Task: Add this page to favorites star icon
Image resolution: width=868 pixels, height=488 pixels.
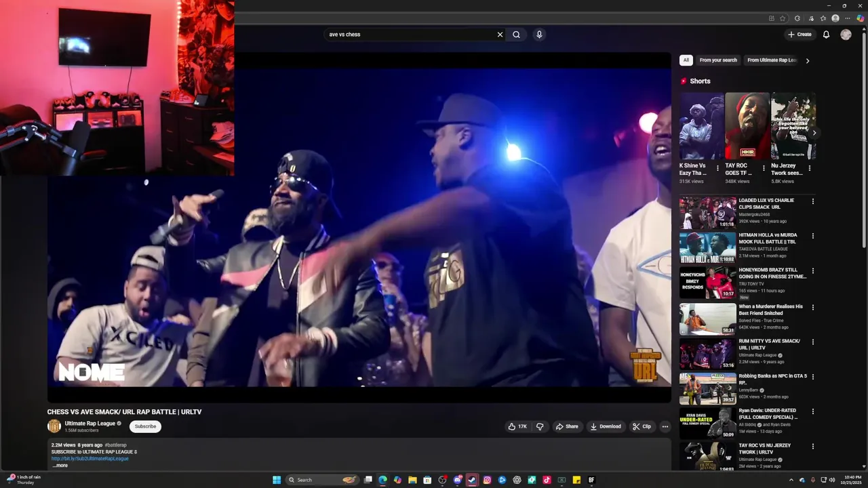Action: [x=783, y=18]
